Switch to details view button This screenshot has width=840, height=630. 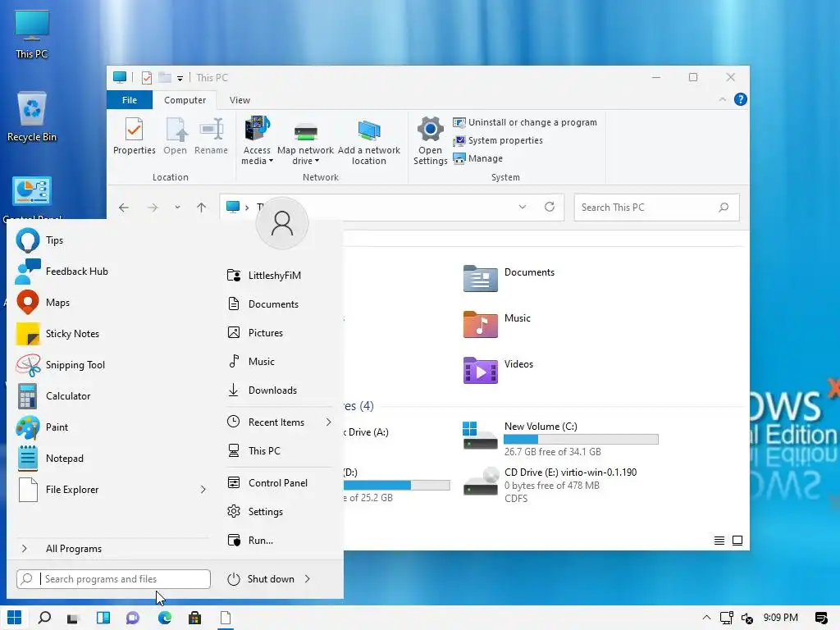point(719,541)
